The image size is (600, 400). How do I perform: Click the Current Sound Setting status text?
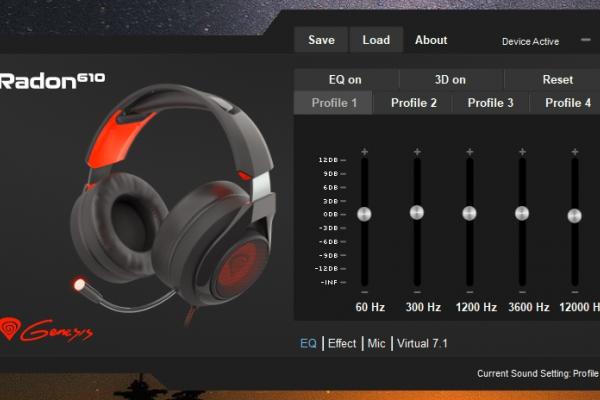pos(538,373)
